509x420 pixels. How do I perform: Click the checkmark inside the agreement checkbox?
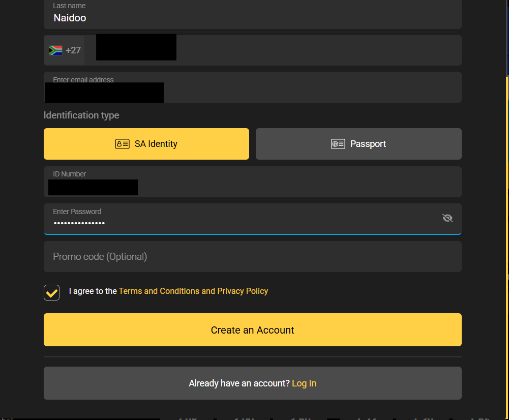51,292
